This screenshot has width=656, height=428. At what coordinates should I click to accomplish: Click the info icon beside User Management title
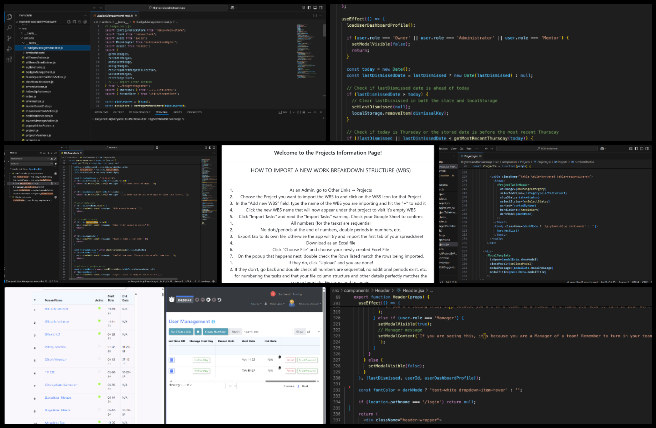(213, 322)
